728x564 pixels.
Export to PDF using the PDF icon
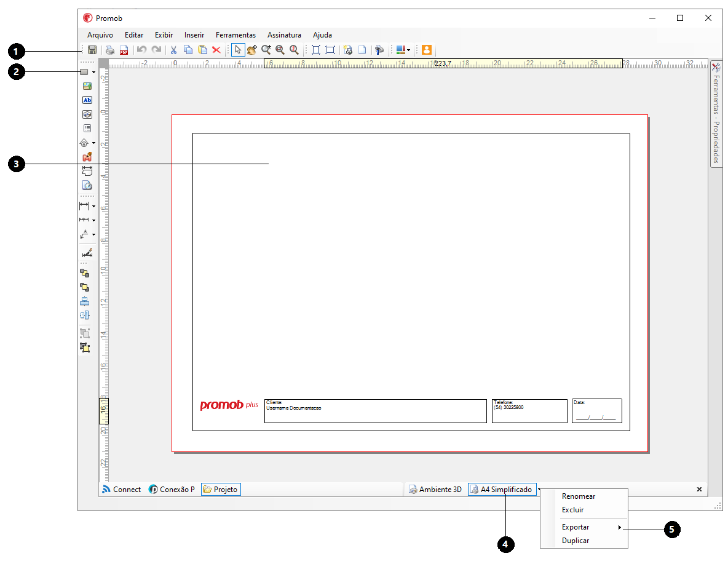click(x=124, y=50)
